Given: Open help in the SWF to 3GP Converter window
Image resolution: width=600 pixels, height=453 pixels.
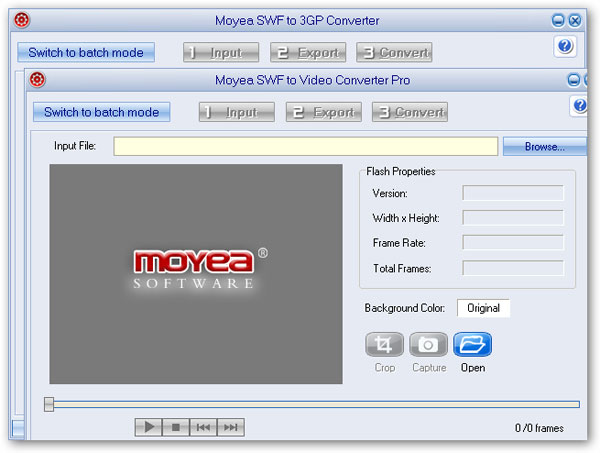Looking at the screenshot, I should 565,46.
